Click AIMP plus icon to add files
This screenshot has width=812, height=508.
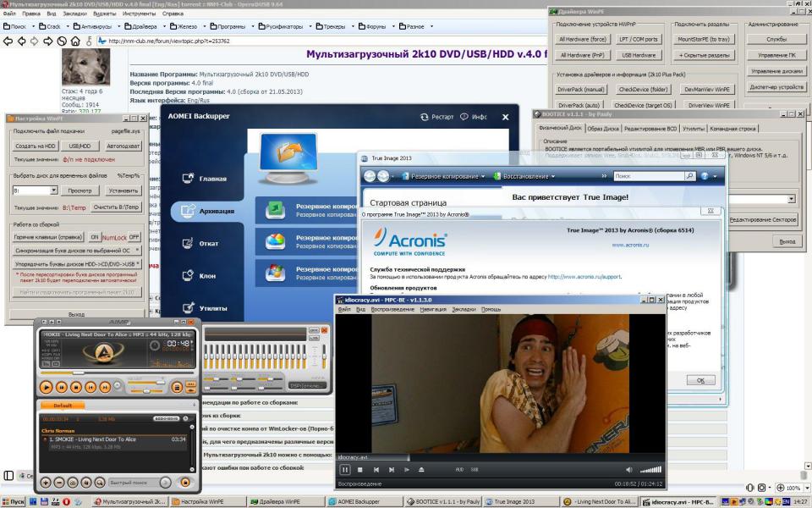pyautogui.click(x=46, y=483)
